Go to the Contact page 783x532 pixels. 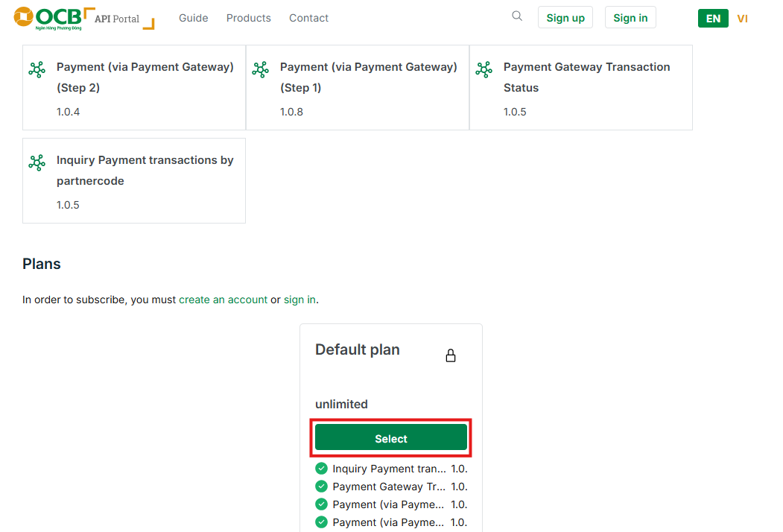pos(308,18)
